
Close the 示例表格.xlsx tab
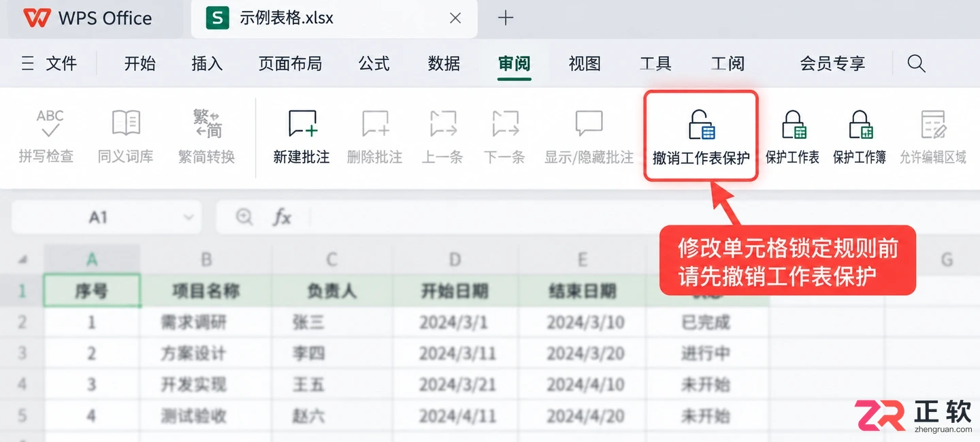pos(455,18)
